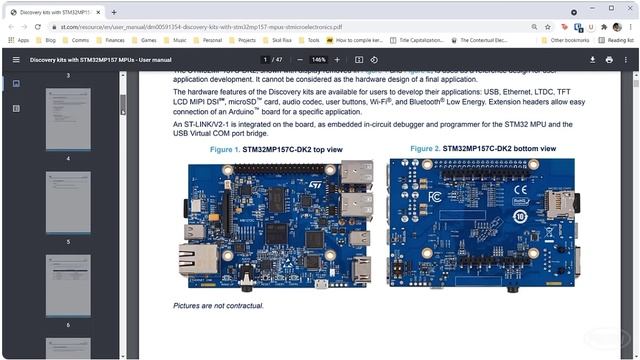Click the Figure 2 caption link
This screenshot has height=360, width=640.
pos(425,149)
